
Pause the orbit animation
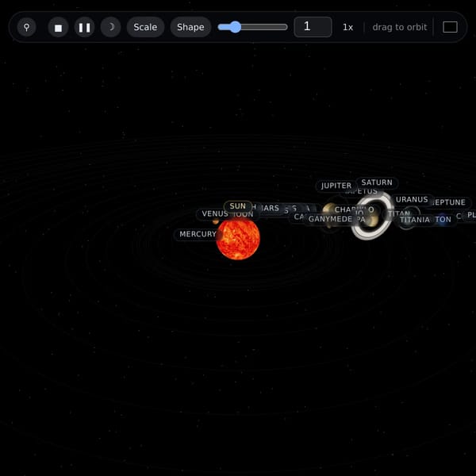click(84, 27)
